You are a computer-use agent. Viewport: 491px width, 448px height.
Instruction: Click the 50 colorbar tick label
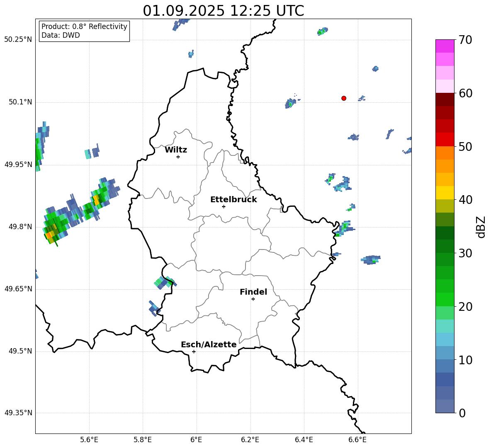coord(465,146)
